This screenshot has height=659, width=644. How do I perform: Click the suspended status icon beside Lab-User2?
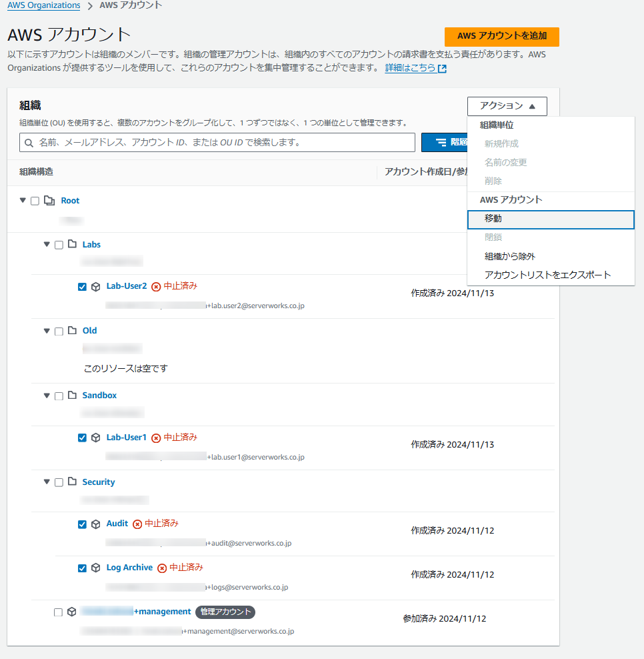pyautogui.click(x=156, y=287)
